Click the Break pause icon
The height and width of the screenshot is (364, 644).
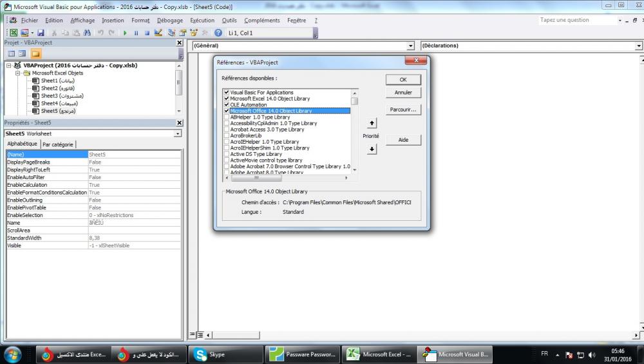point(136,33)
